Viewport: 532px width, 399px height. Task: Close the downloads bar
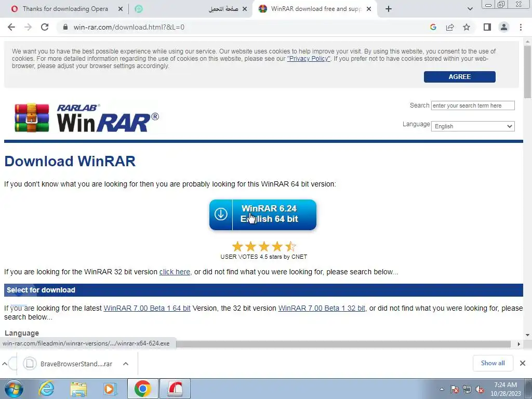523,363
